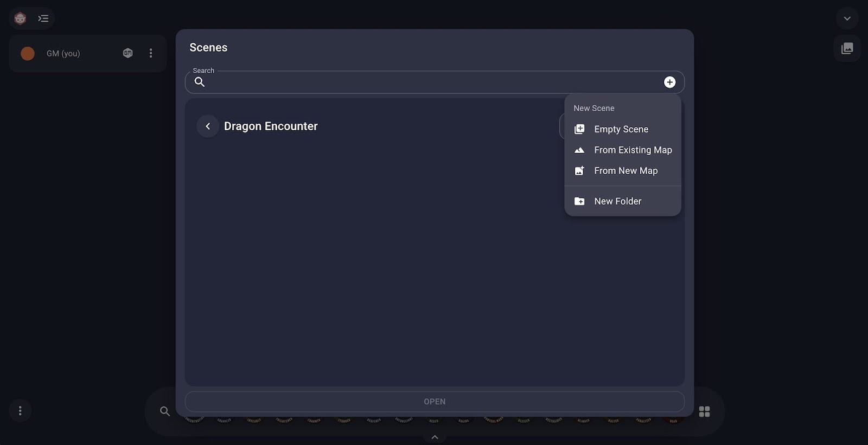Click the OPEN button
The width and height of the screenshot is (868, 445).
tap(435, 402)
